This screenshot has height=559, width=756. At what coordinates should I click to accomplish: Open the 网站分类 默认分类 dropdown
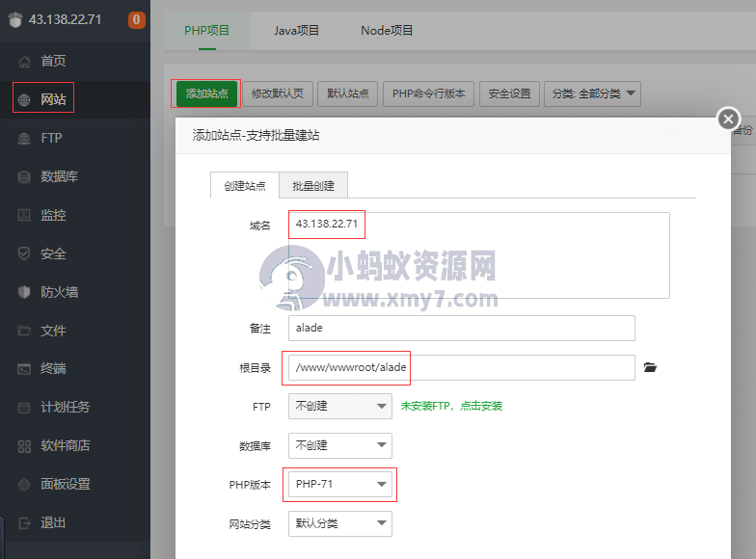click(340, 524)
